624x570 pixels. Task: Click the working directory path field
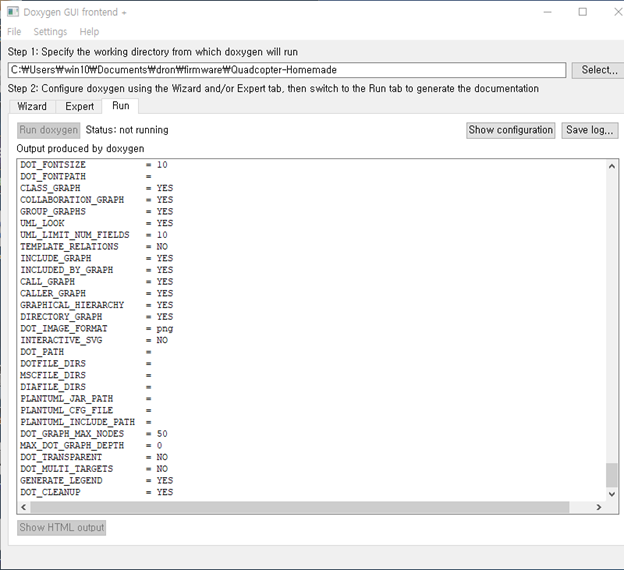tap(287, 70)
